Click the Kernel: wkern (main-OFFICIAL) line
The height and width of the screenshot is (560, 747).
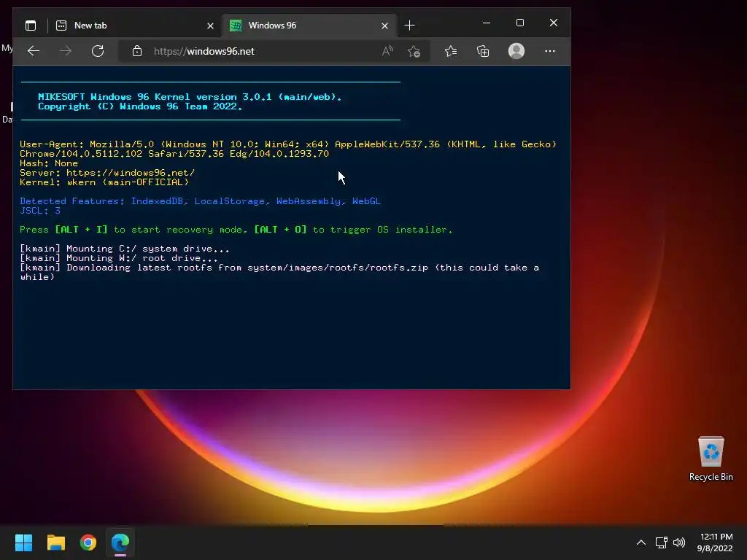point(104,182)
